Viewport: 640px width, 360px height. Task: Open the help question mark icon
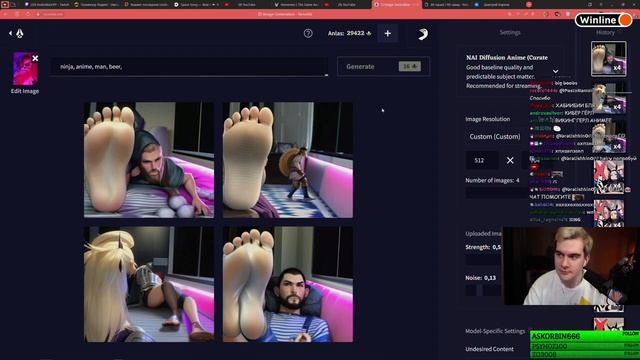308,33
